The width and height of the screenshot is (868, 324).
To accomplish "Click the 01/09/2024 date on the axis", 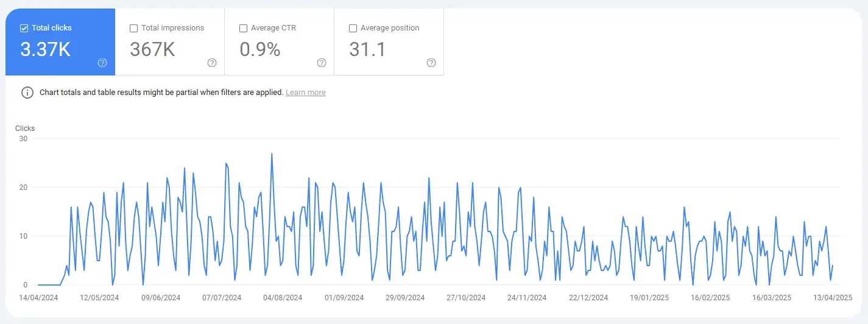I will (344, 298).
